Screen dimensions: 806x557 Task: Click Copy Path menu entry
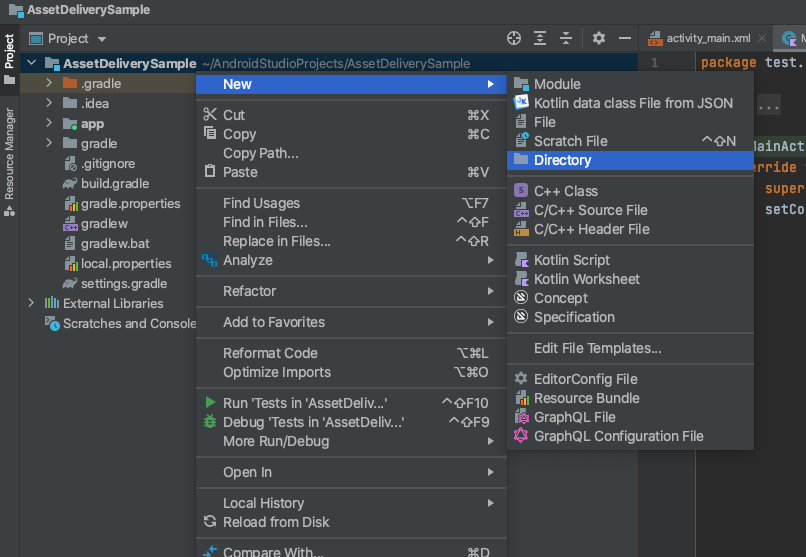[x=351, y=153]
